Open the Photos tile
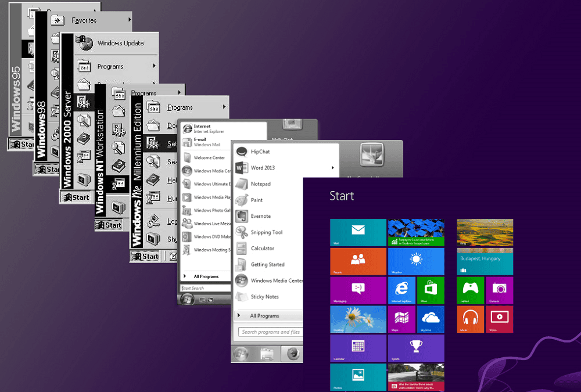 tap(358, 377)
